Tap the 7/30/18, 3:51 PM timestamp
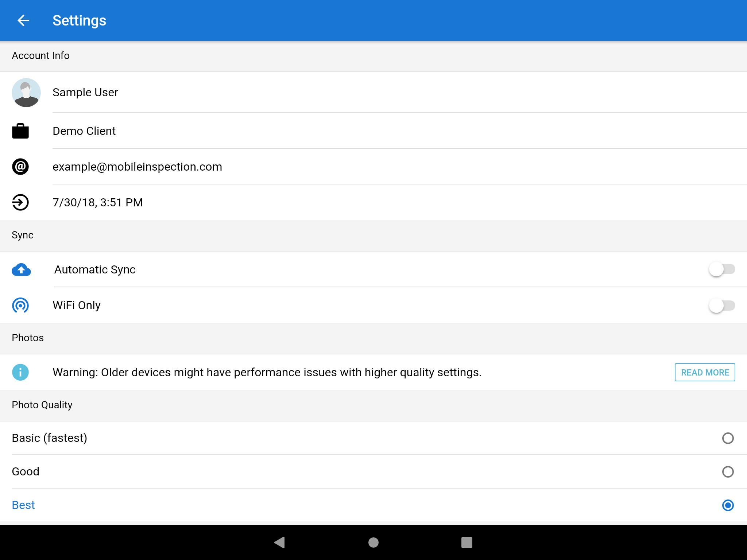The height and width of the screenshot is (560, 747). pos(97,202)
